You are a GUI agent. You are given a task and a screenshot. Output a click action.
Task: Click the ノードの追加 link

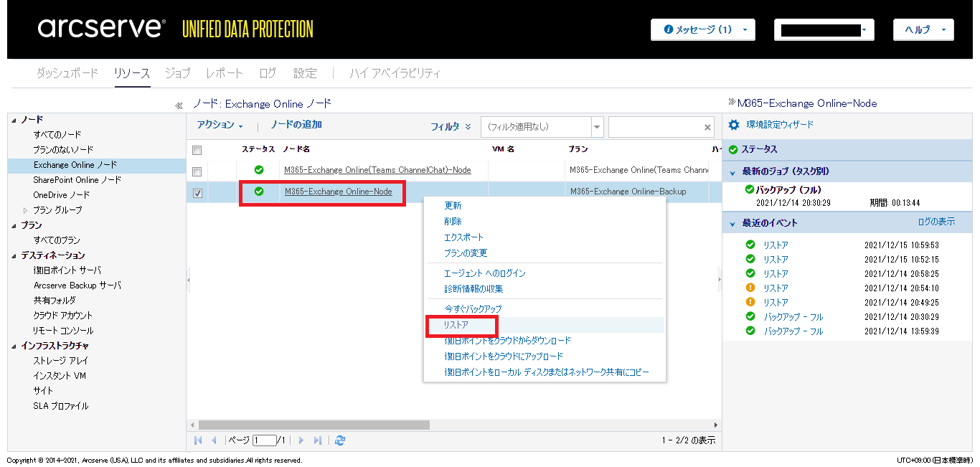point(296,125)
